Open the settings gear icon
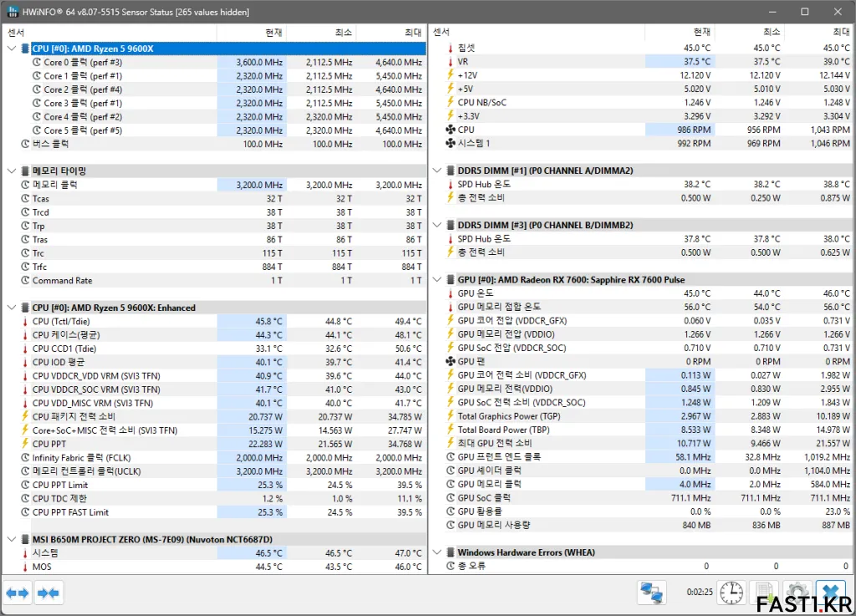Screen dimensions: 856x616 [x=797, y=593]
